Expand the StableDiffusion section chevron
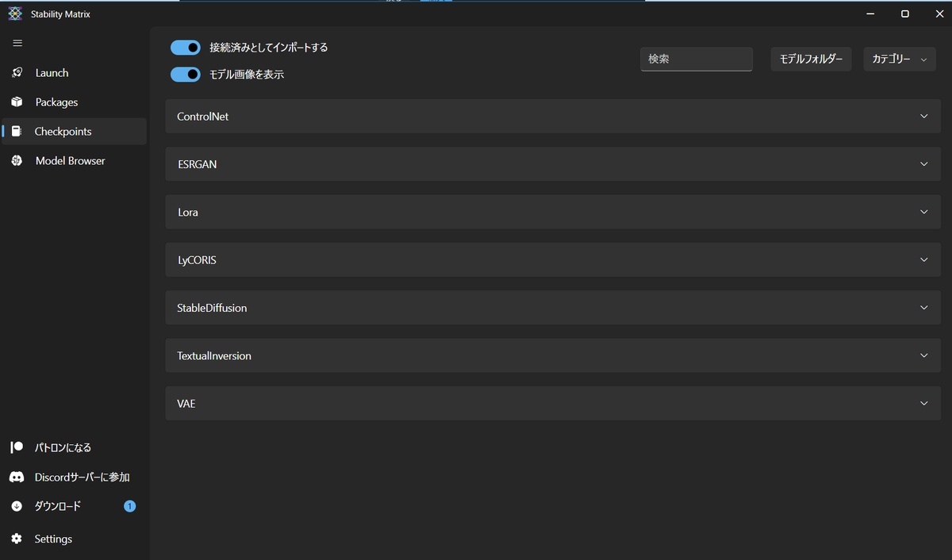Screen dimensions: 952x560 click(x=924, y=308)
